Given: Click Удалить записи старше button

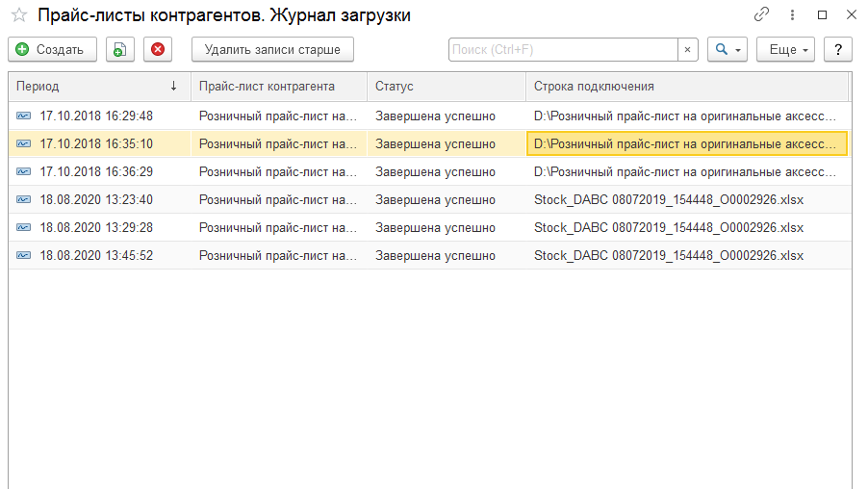Looking at the screenshot, I should [x=272, y=49].
